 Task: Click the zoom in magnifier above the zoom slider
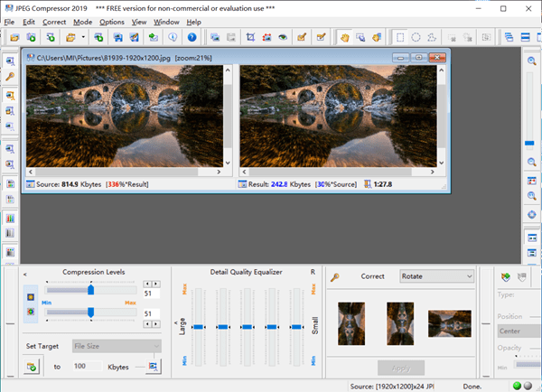532,61
